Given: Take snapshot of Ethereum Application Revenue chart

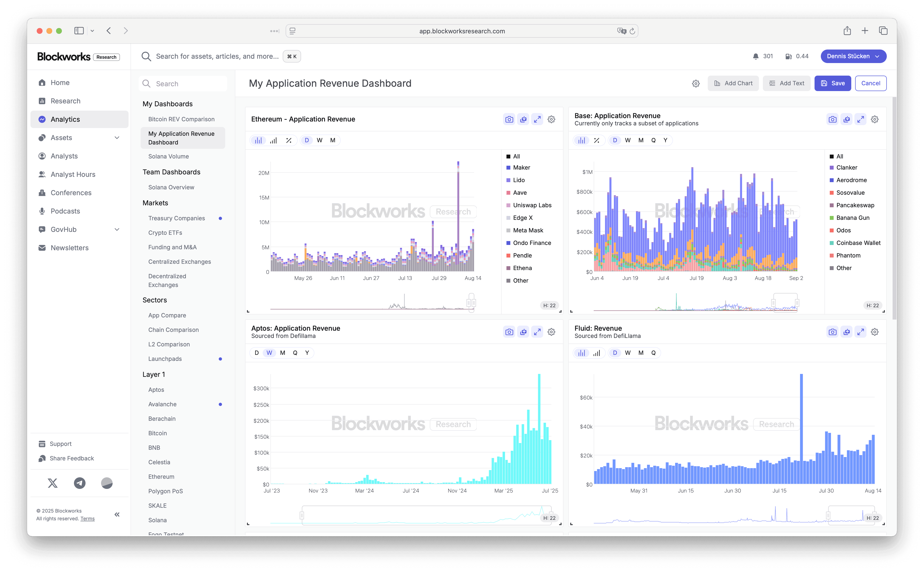Looking at the screenshot, I should pyautogui.click(x=509, y=120).
